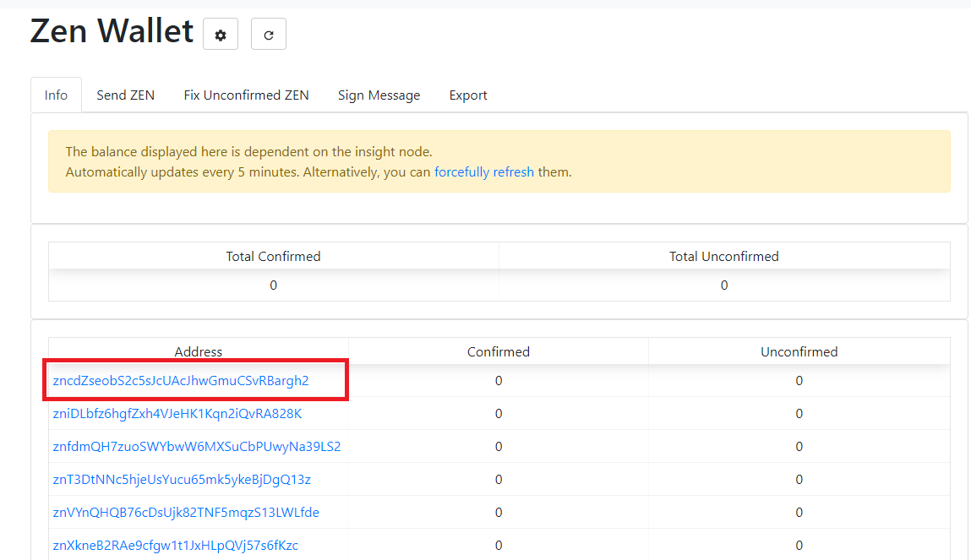Switch to the Info tab
This screenshot has height=560, width=971.
point(56,95)
